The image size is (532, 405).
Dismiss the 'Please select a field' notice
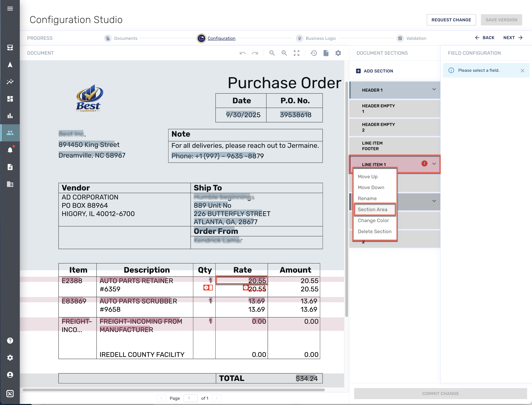(x=522, y=70)
